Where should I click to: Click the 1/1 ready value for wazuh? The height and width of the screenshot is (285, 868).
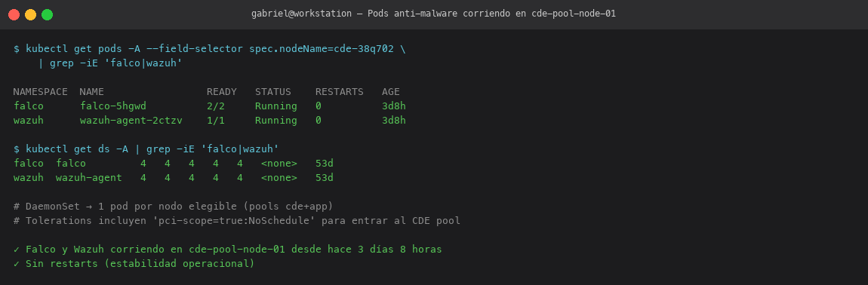[215, 121]
